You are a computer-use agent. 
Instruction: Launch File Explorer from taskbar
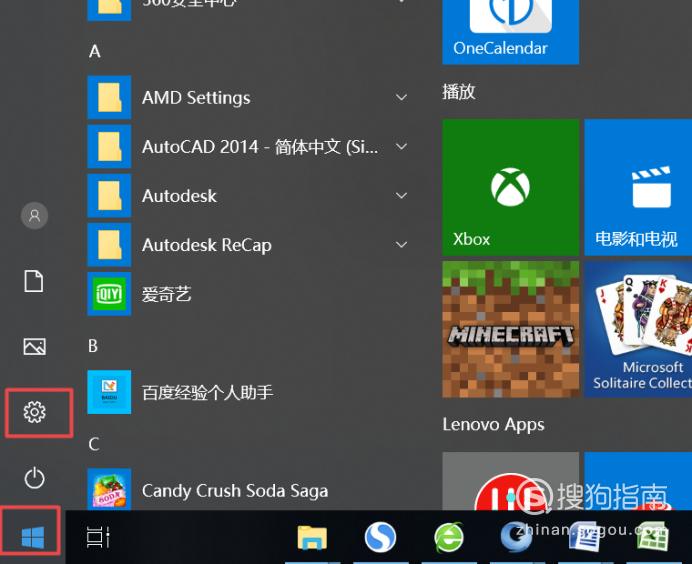click(312, 538)
